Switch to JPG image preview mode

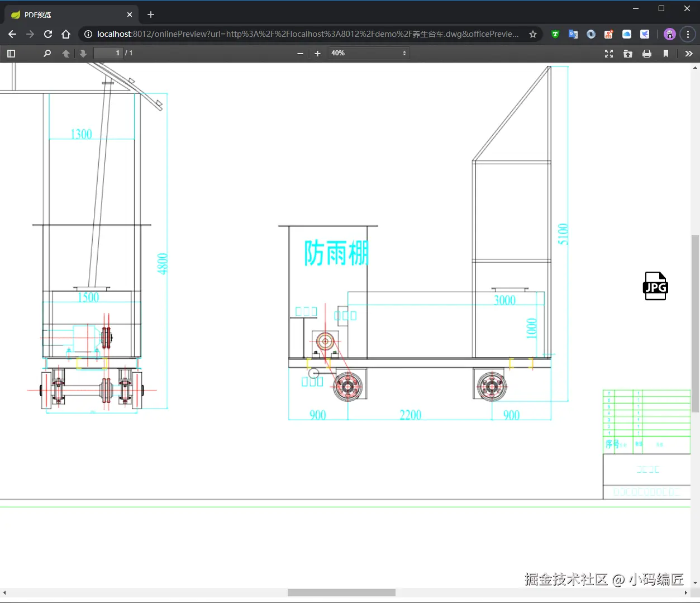pos(655,286)
